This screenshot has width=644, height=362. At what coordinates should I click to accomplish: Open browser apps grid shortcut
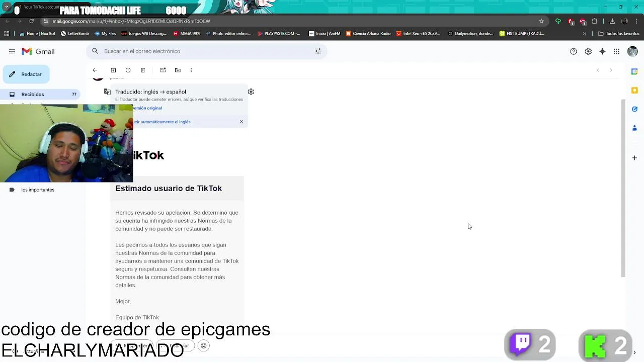pyautogui.click(x=7, y=34)
